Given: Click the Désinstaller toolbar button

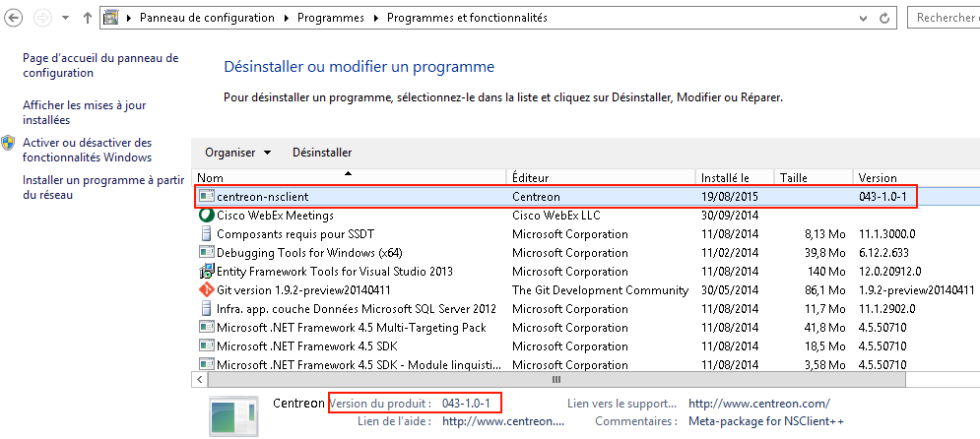Looking at the screenshot, I should [322, 153].
